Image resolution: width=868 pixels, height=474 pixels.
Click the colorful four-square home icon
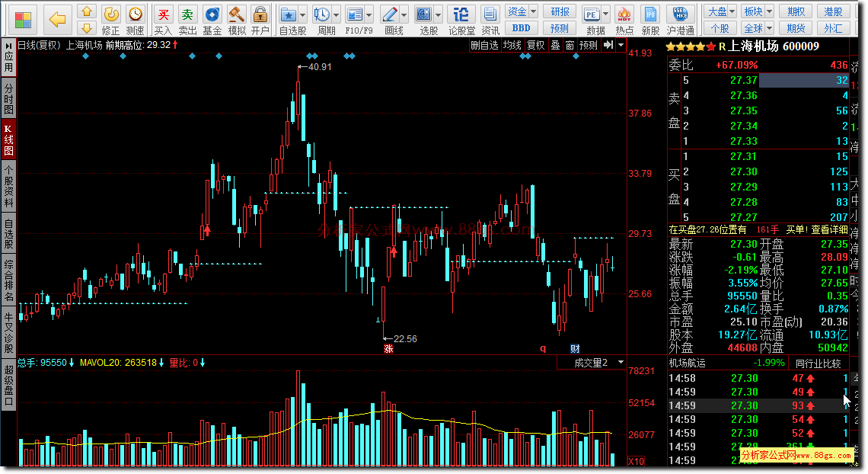23,21
